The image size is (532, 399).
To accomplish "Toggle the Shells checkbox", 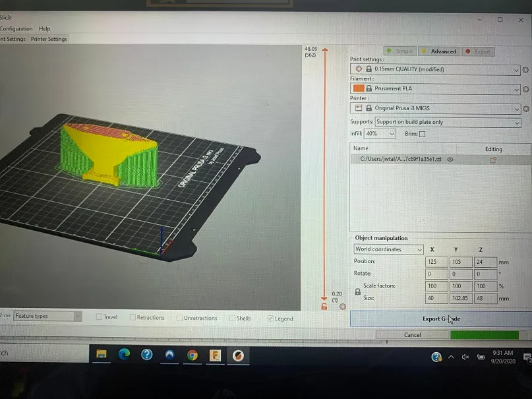I will click(233, 319).
